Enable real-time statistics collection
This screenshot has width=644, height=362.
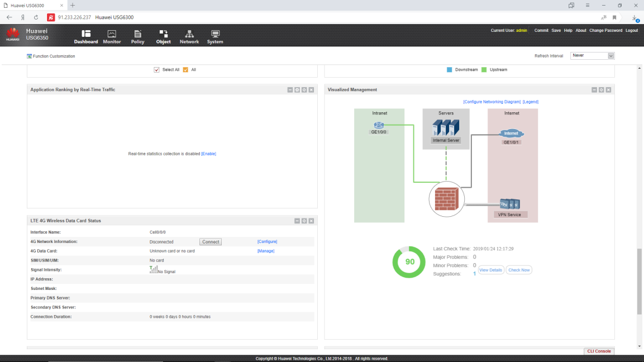click(x=209, y=154)
